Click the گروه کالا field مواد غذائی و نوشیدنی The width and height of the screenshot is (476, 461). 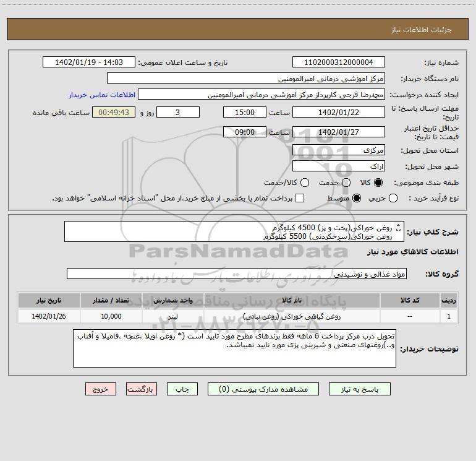(x=237, y=274)
